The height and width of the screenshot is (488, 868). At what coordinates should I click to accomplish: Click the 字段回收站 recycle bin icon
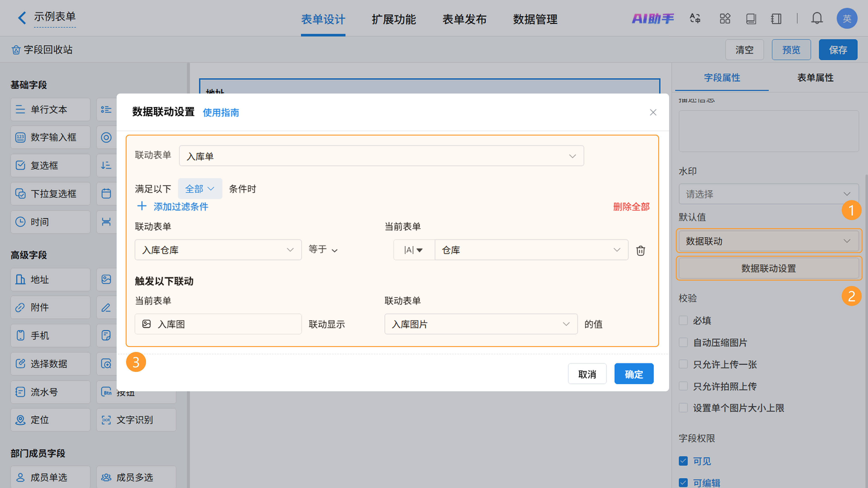16,50
